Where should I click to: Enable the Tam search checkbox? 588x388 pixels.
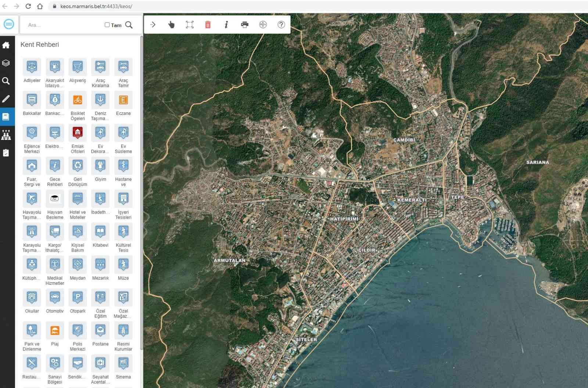(107, 25)
